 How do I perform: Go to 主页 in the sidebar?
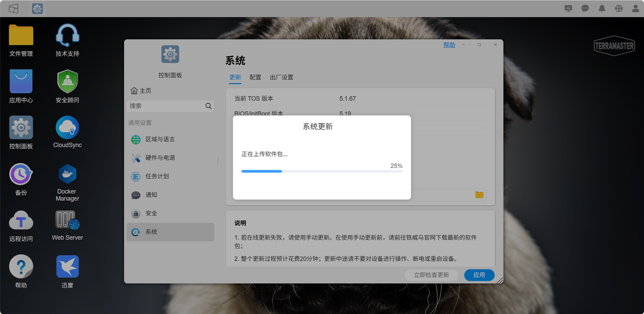(141, 91)
